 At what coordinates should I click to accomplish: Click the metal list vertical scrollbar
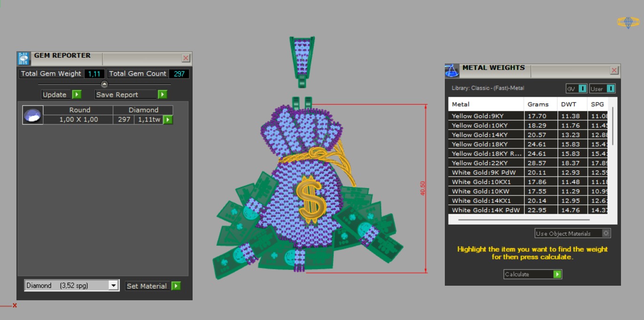pyautogui.click(x=612, y=125)
